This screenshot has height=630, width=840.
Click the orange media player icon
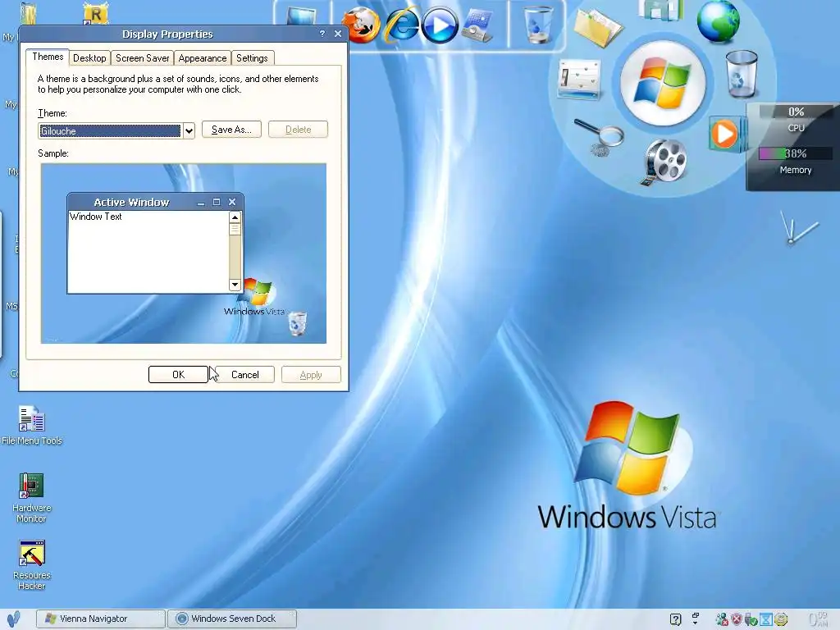pyautogui.click(x=724, y=134)
